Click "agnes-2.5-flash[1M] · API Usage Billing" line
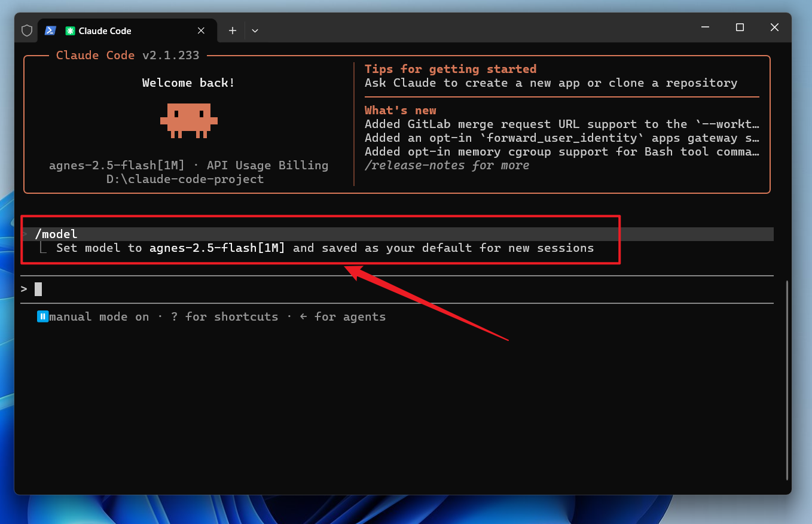Screen dimensions: 812x524 (x=189, y=165)
